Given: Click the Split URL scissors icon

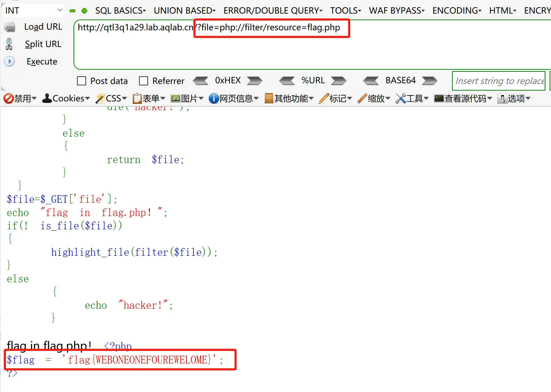Looking at the screenshot, I should coord(9,44).
